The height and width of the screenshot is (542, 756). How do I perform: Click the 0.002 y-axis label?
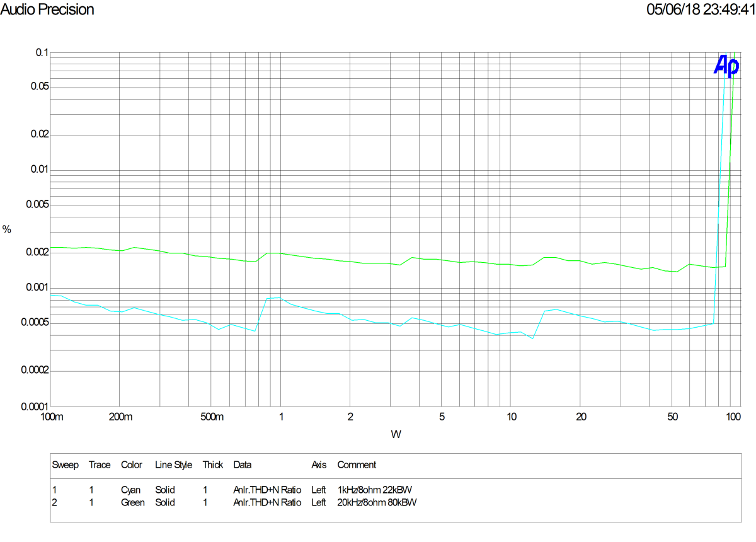37,252
